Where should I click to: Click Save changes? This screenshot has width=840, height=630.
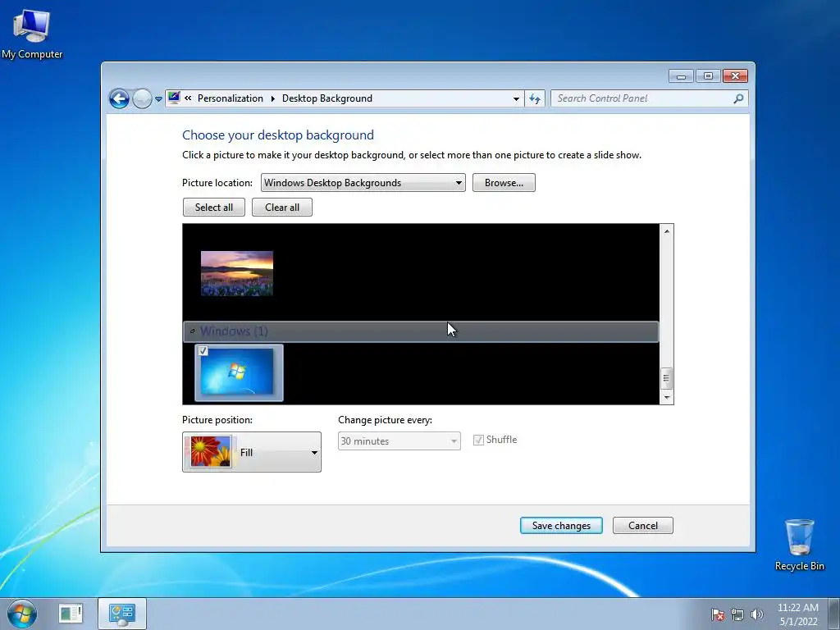tap(561, 526)
